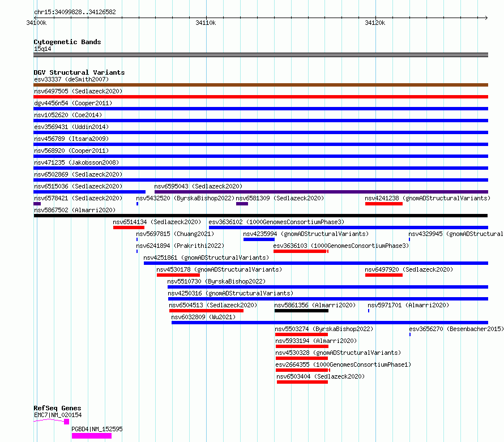504x442 pixels.
Task: Click the nsv5432520 (ByrskaBishop2022) label
Action: click(186, 198)
